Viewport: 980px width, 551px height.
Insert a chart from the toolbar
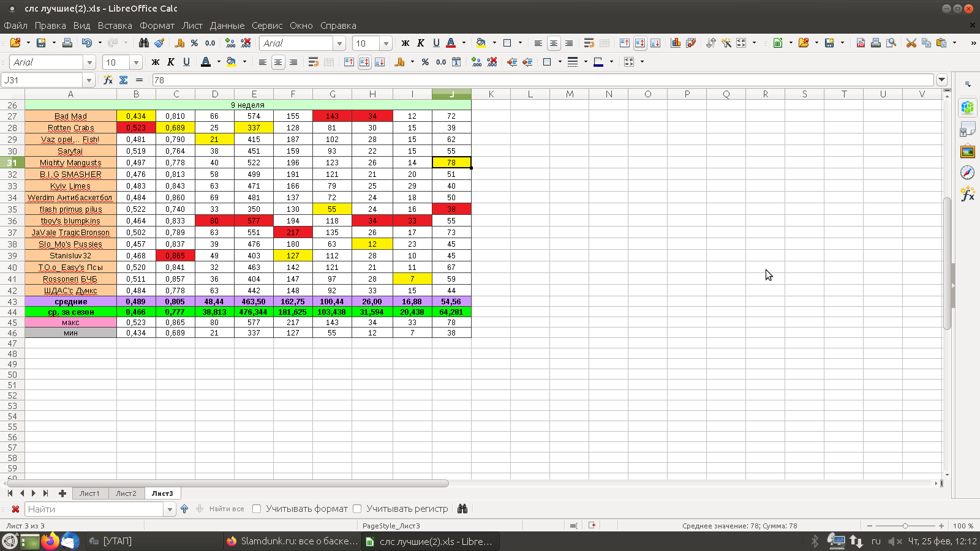click(676, 43)
